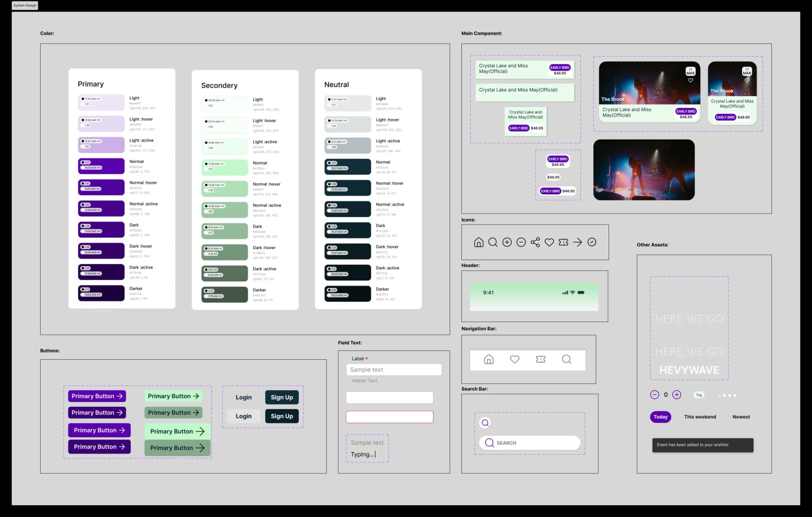This screenshot has width=812, height=517.
Task: Click the standalone concert photo thumbnail
Action: [644, 170]
